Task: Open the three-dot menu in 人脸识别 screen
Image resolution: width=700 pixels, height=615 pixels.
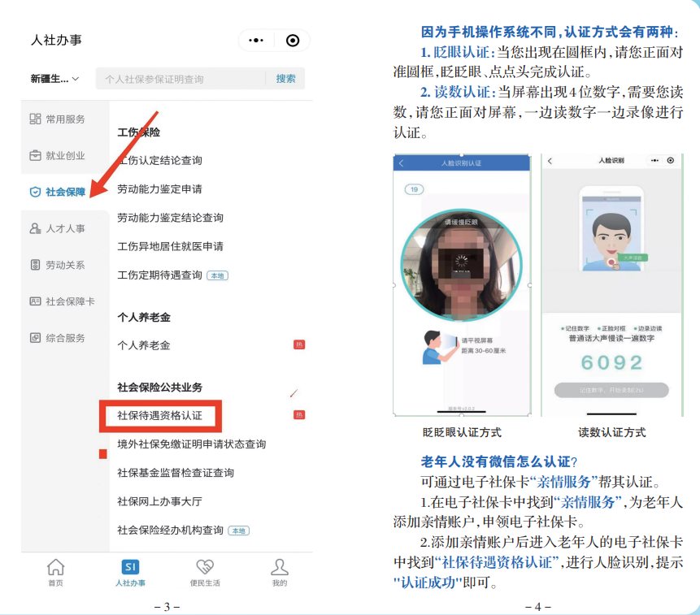Action: tap(654, 161)
